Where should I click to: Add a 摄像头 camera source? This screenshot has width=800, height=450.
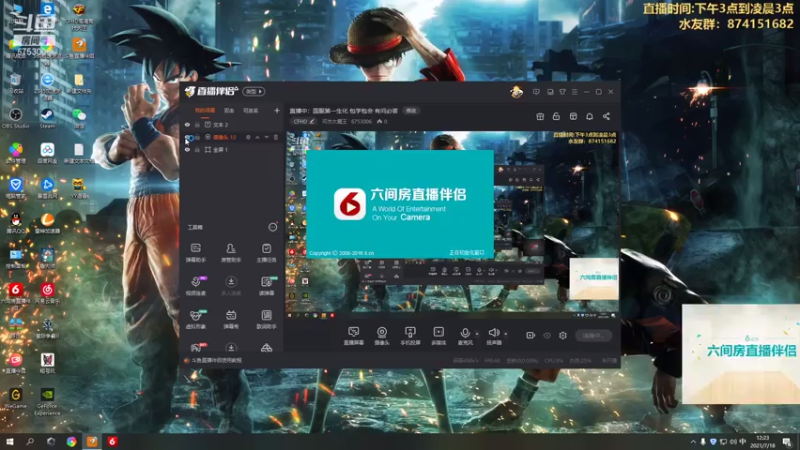point(382,336)
